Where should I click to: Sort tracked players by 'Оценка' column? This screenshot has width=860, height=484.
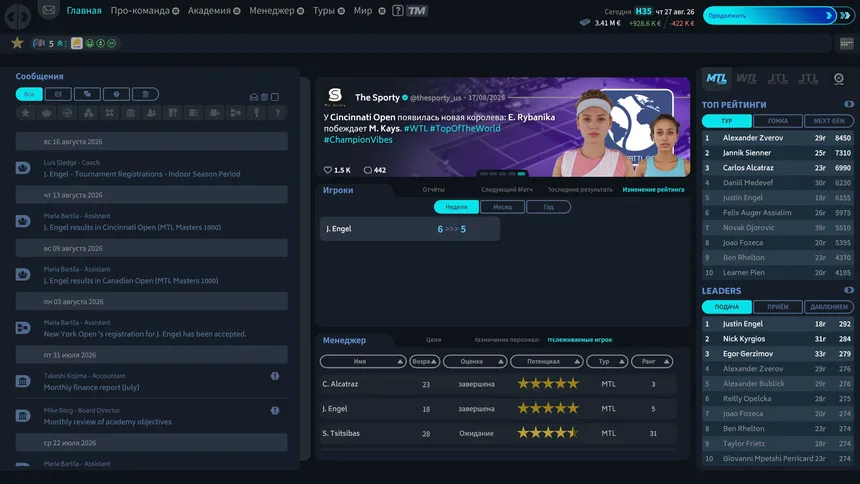click(475, 361)
